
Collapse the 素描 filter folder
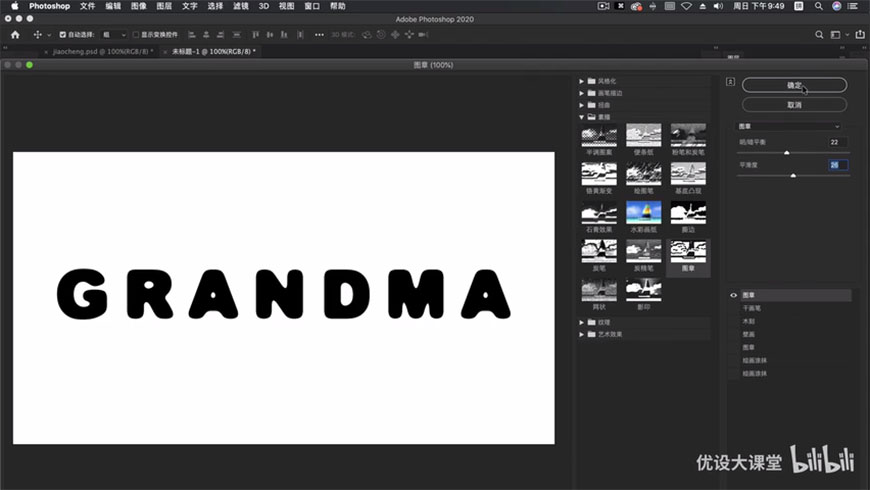click(x=582, y=116)
